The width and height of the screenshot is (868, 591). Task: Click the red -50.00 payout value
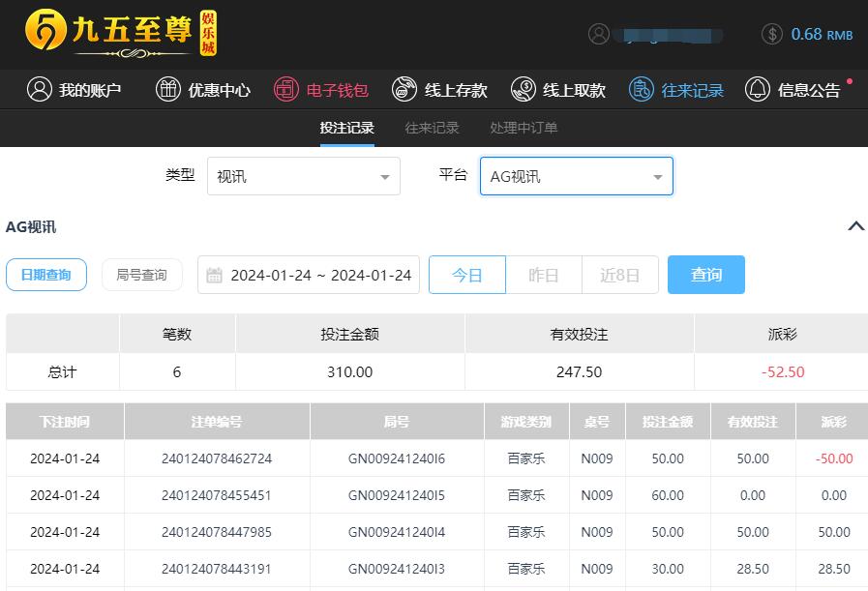point(834,458)
